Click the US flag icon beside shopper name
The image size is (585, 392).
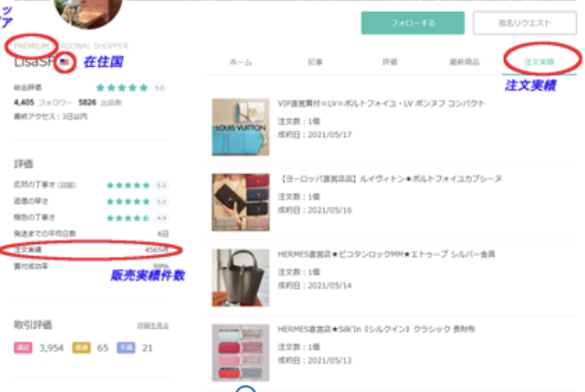click(x=66, y=62)
